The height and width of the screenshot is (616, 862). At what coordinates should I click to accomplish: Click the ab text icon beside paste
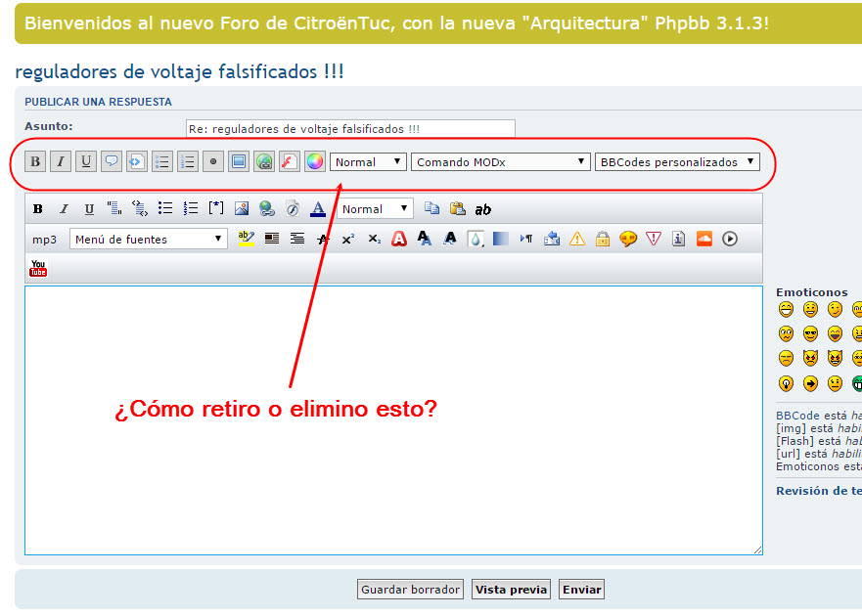(x=483, y=209)
